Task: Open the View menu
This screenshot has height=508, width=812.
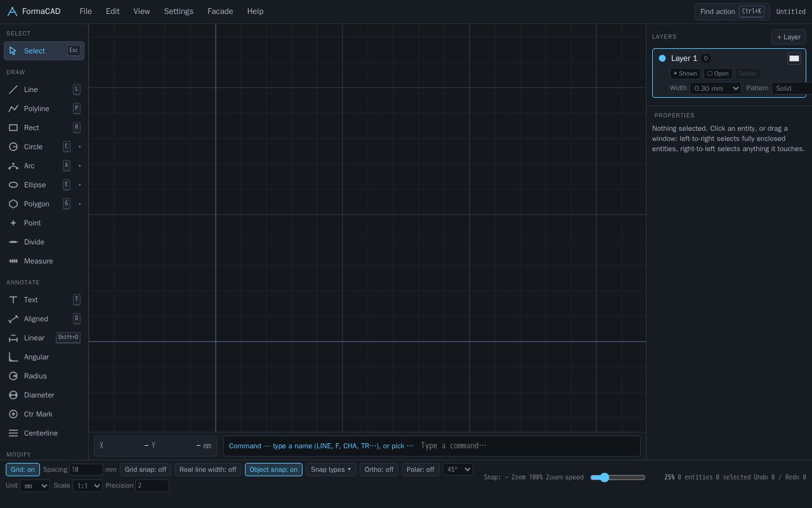Action: point(141,11)
